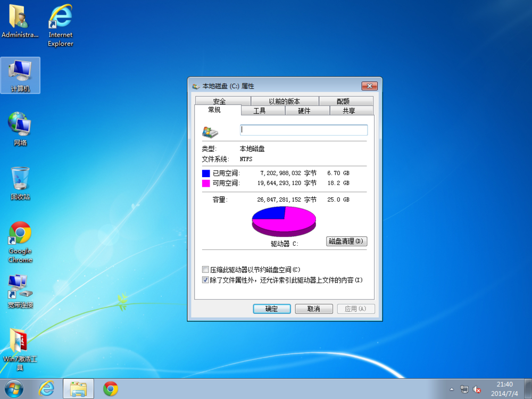
Task: Select the 计算机 desktop icon
Action: point(20,76)
